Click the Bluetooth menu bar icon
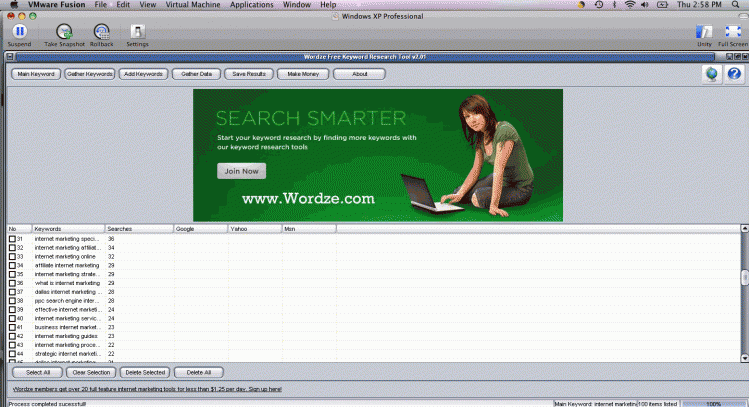This screenshot has height=407, width=749. 615,4
